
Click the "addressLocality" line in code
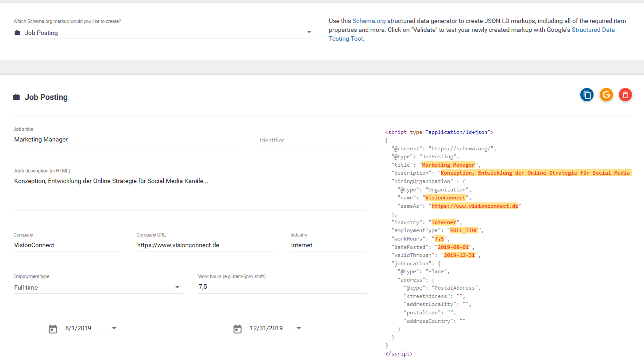(x=437, y=304)
